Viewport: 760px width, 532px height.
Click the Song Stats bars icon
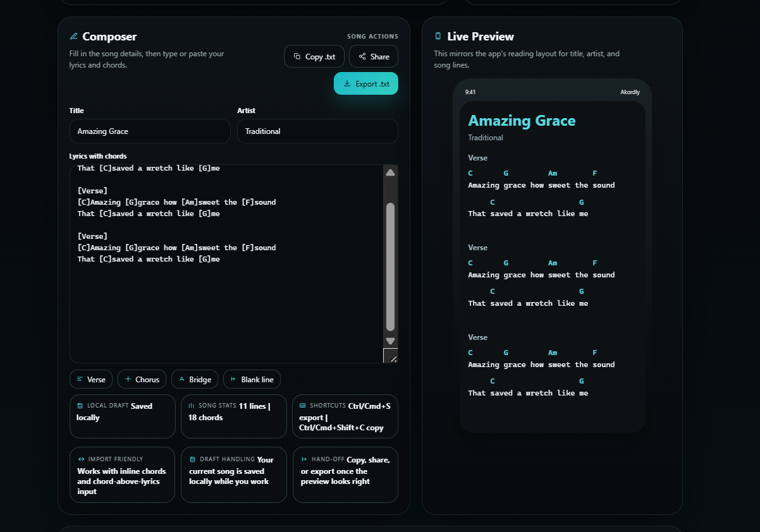tap(192, 406)
